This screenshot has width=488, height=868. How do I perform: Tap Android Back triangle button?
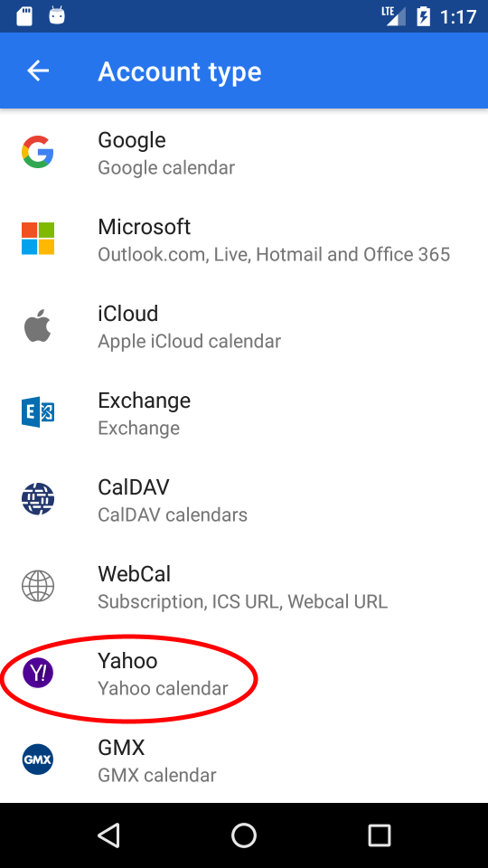point(108,835)
